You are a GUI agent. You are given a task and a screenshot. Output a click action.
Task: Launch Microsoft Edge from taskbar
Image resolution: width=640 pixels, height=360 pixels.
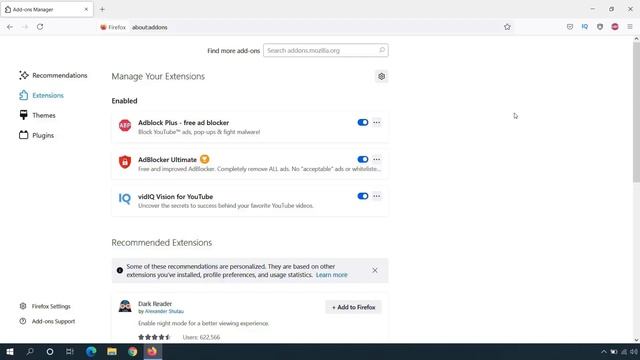point(91,351)
